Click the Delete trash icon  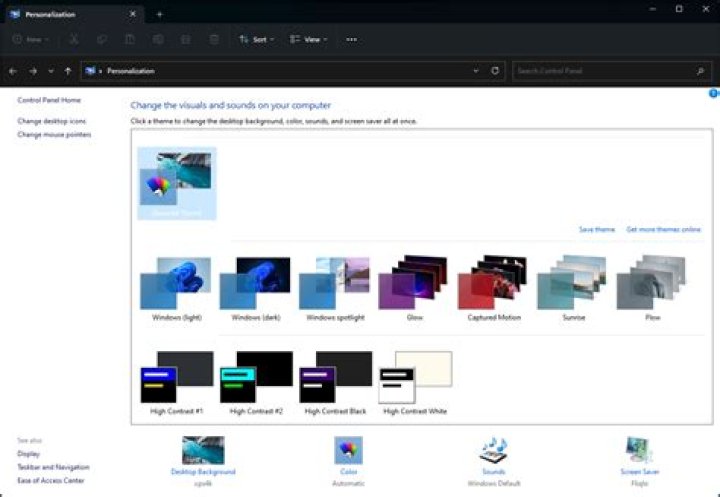pyautogui.click(x=214, y=40)
